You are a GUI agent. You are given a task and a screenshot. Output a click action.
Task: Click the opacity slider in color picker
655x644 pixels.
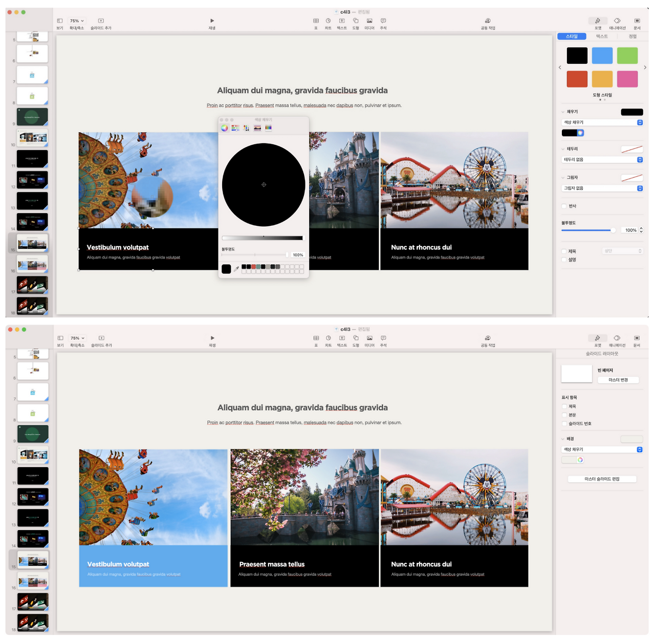tap(255, 255)
